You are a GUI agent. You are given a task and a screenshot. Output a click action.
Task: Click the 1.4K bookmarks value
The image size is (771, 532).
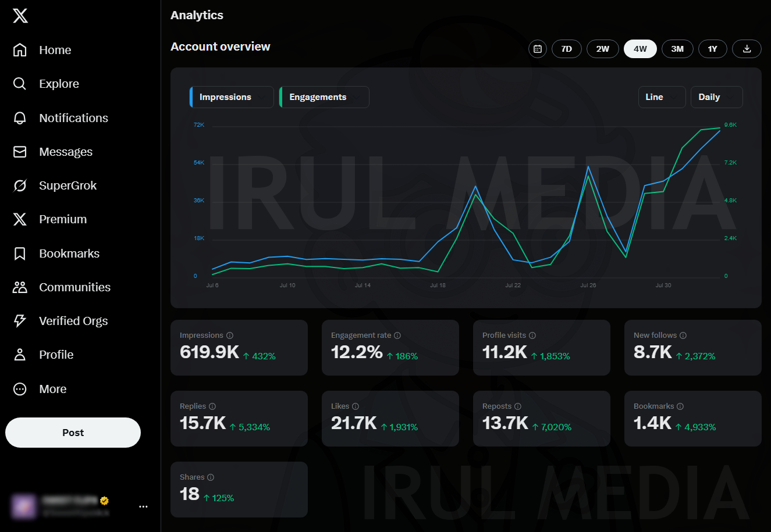[x=652, y=423]
